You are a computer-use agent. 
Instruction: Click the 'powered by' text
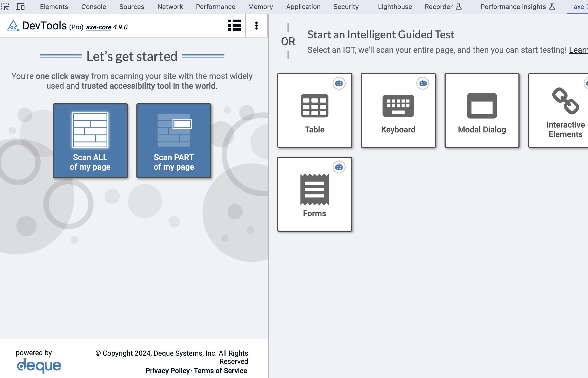point(34,353)
